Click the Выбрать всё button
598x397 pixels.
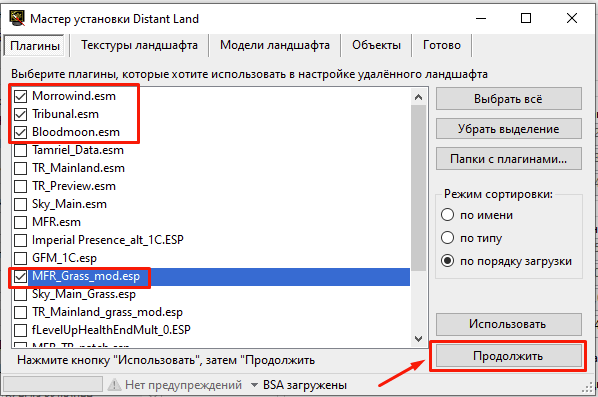(508, 99)
